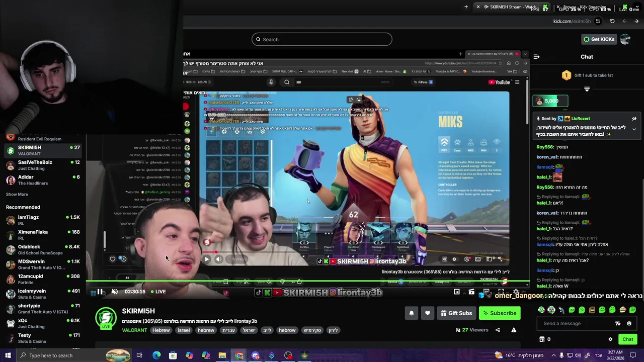Open the iamTiagz recommended channel
The width and height of the screenshot is (644, 362).
point(43,220)
